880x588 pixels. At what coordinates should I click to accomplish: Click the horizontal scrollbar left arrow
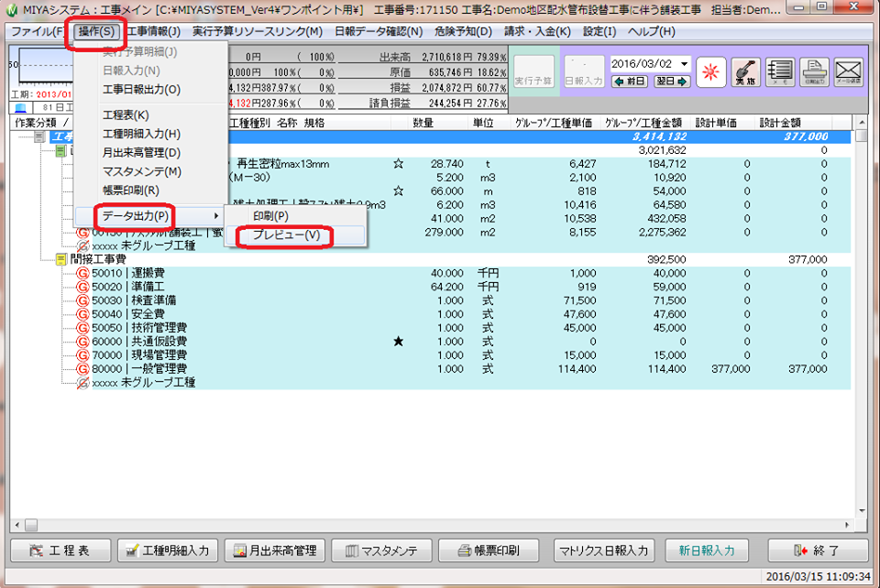(x=16, y=525)
